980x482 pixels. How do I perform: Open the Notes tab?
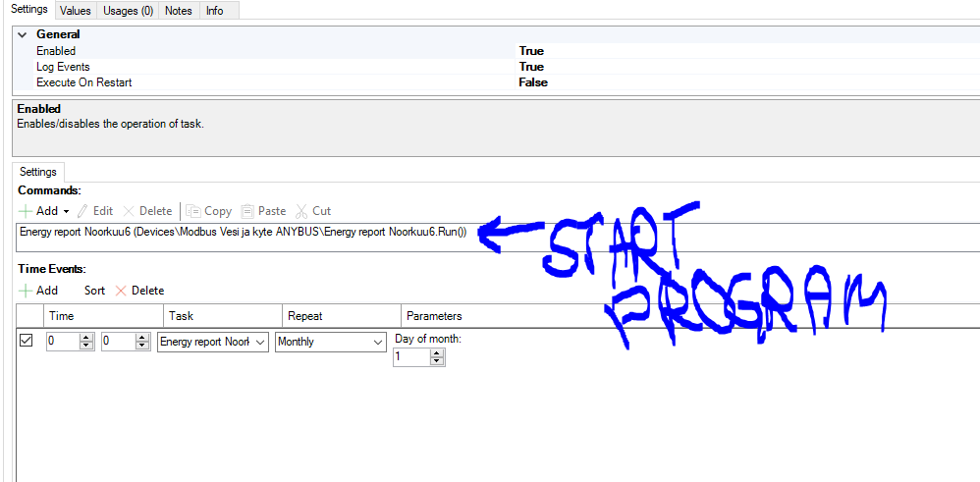click(x=179, y=11)
